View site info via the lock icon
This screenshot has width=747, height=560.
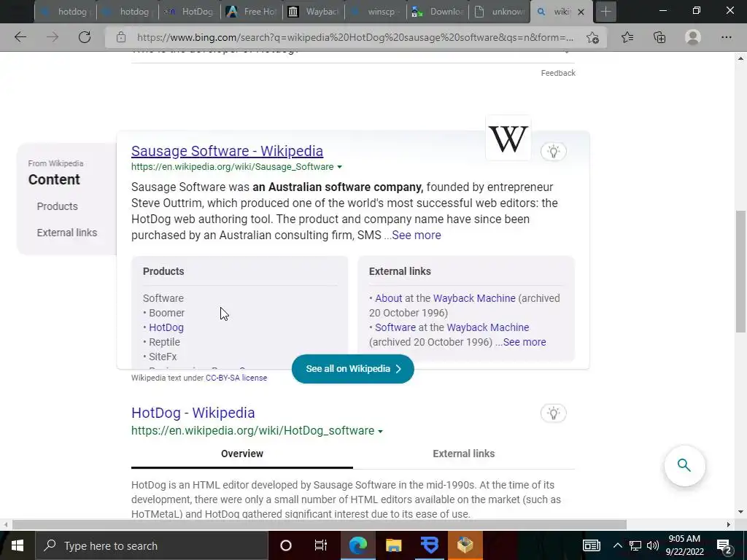121,37
